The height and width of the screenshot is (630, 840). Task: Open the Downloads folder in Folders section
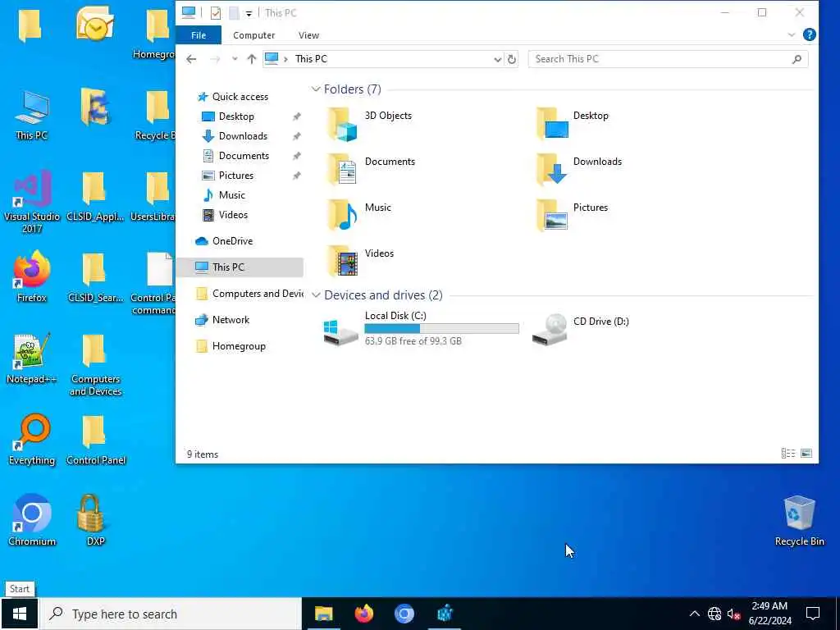579,170
